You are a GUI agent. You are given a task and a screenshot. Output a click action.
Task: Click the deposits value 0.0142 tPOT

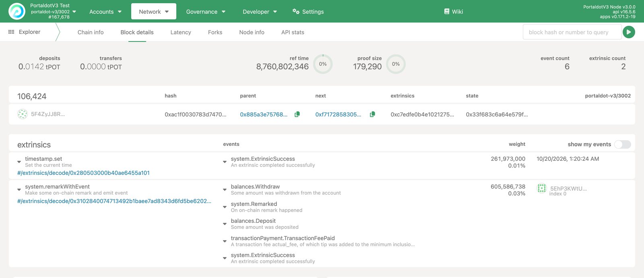coord(39,67)
